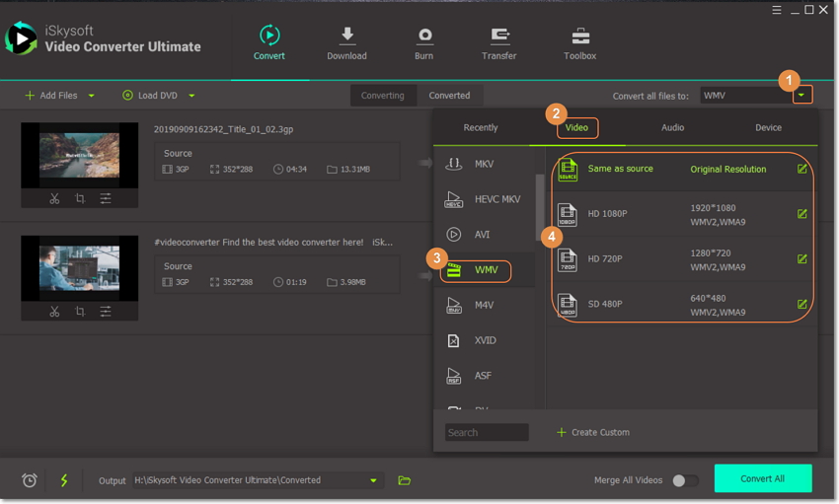Toggle the Merge All Videos switch

[684, 480]
